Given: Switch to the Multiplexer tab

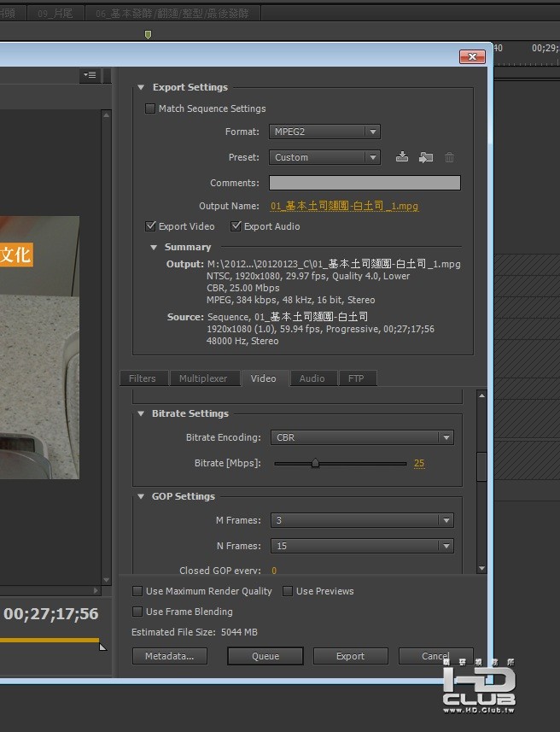Looking at the screenshot, I should [203, 378].
